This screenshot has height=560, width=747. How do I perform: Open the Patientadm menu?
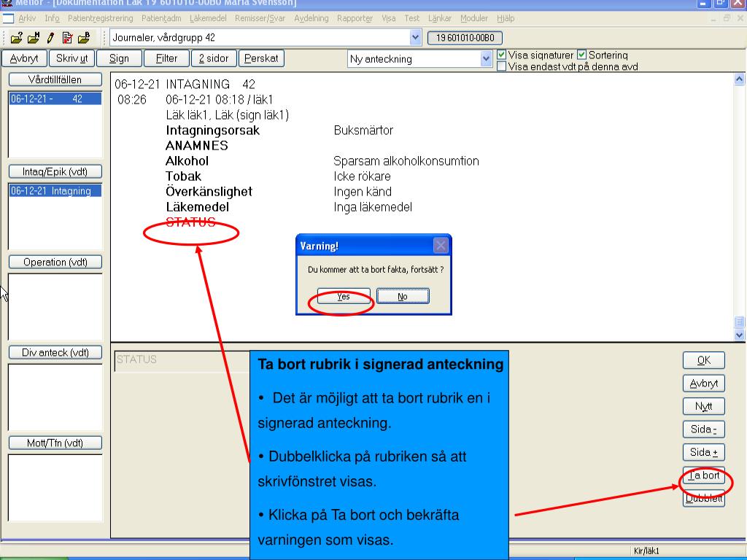tap(161, 18)
